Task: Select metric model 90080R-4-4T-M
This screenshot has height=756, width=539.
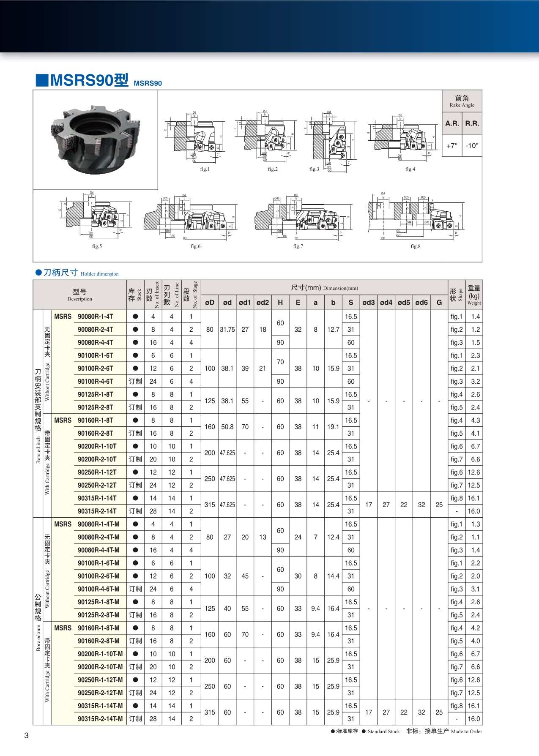Action: [x=98, y=550]
